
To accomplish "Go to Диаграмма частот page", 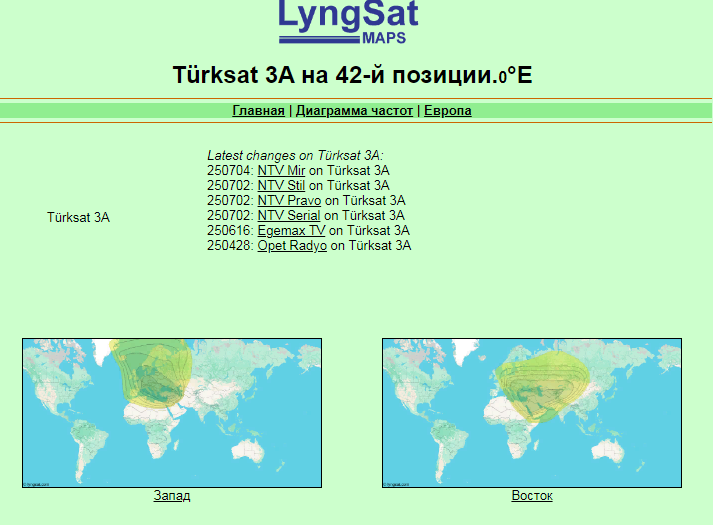I will click(354, 111).
